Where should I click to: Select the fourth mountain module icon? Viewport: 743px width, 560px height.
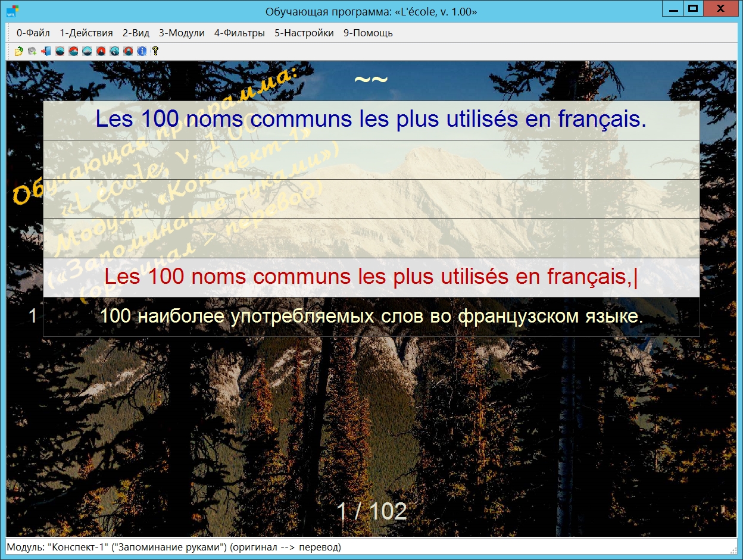(x=101, y=51)
